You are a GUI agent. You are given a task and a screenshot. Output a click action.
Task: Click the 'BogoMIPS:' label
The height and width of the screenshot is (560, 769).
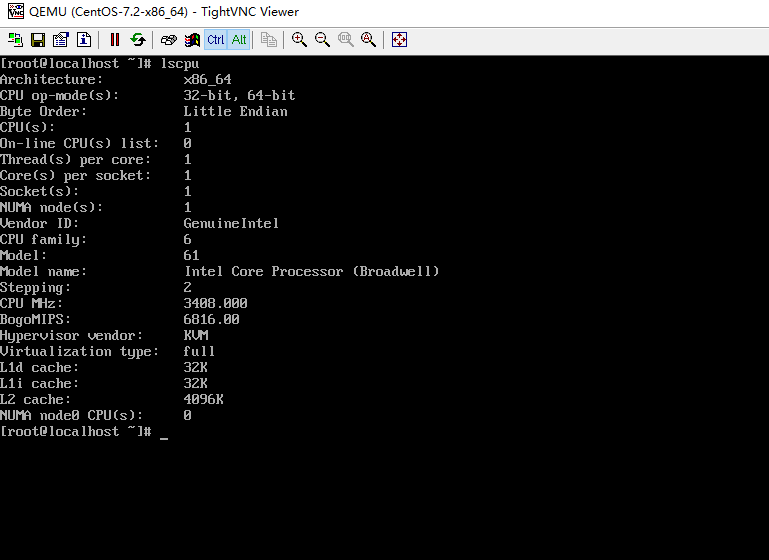coord(35,320)
